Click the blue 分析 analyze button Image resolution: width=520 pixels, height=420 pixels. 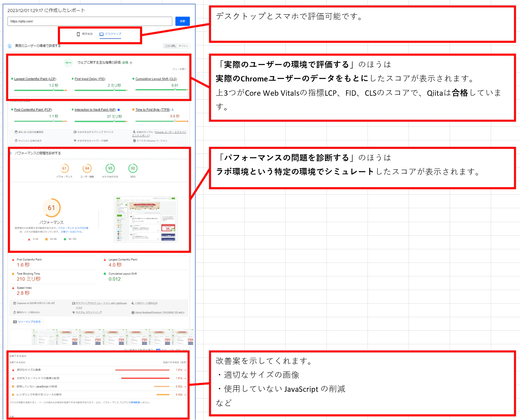click(x=182, y=21)
